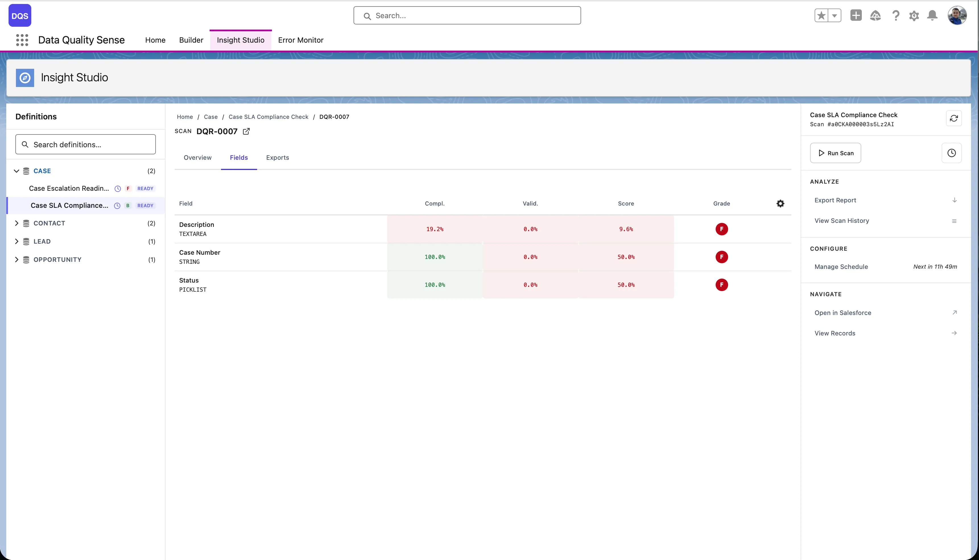
Task: Click the Description field F grade badge
Action: point(721,229)
